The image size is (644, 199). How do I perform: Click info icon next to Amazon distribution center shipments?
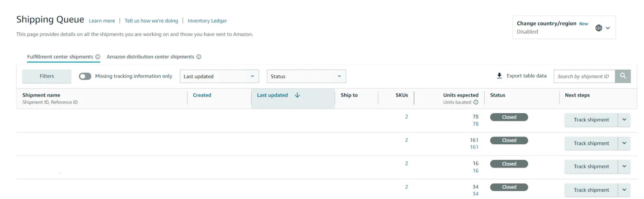click(199, 57)
